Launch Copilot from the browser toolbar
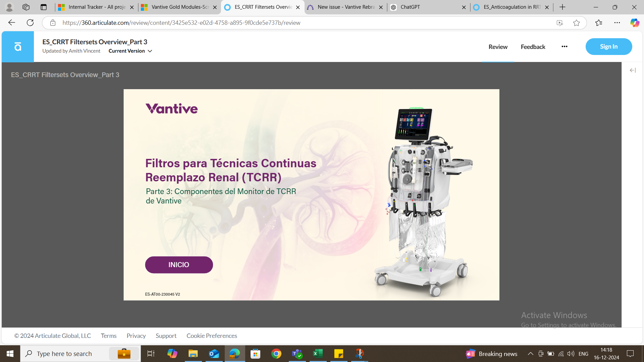 point(635,23)
